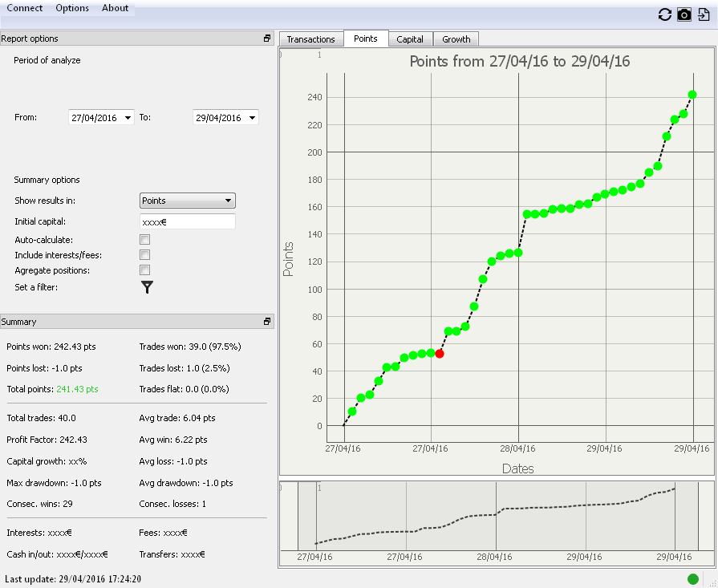This screenshot has height=588, width=718.
Task: Enable the Auto-calculate checkbox
Action: point(145,240)
